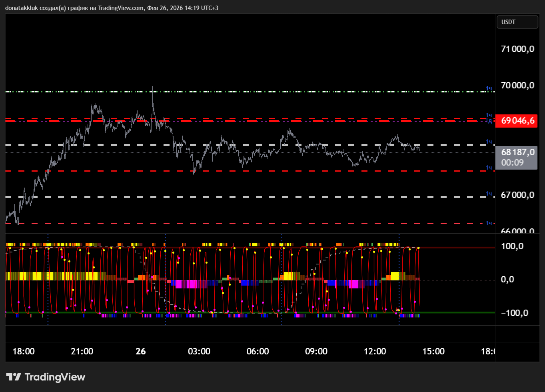Image resolution: width=545 pixels, height=392 pixels.
Task: Click the 03:00 time axis label
Action: [199, 351]
